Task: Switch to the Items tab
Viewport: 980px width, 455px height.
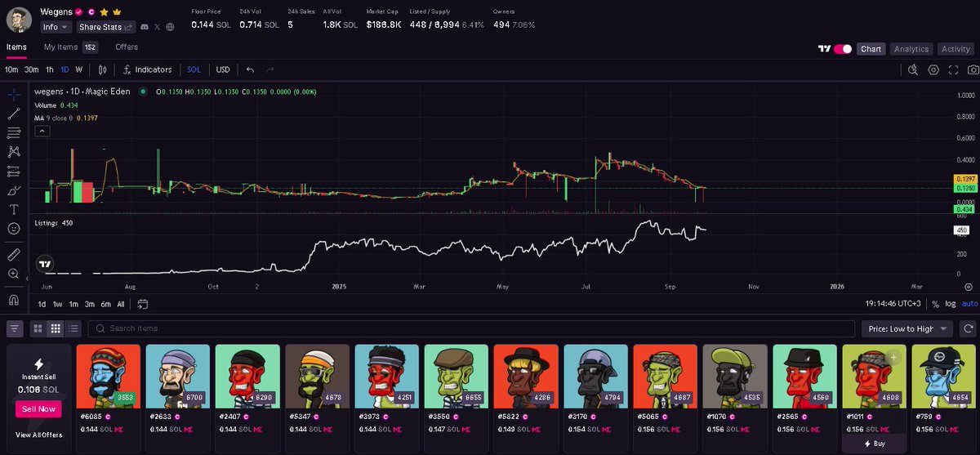Action: click(16, 47)
